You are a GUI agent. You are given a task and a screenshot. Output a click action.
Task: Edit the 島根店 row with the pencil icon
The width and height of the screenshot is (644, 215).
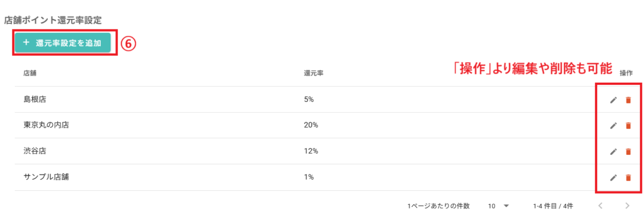613,100
